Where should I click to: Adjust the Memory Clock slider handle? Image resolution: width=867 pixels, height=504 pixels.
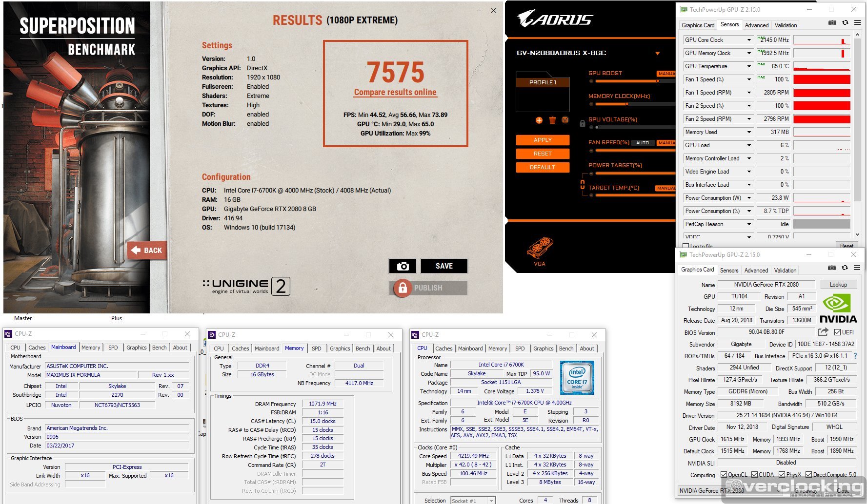click(x=627, y=104)
